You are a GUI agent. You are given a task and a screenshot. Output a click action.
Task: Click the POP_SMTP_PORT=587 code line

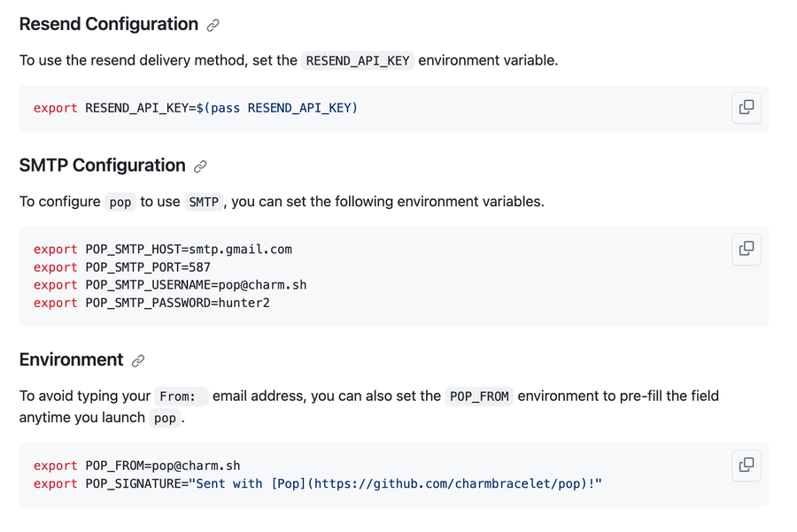pyautogui.click(x=122, y=267)
